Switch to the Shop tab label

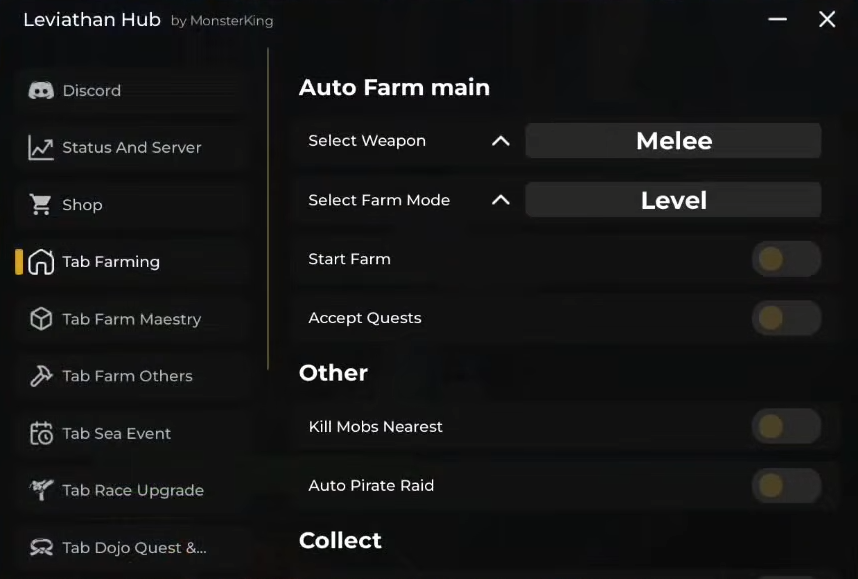(82, 205)
